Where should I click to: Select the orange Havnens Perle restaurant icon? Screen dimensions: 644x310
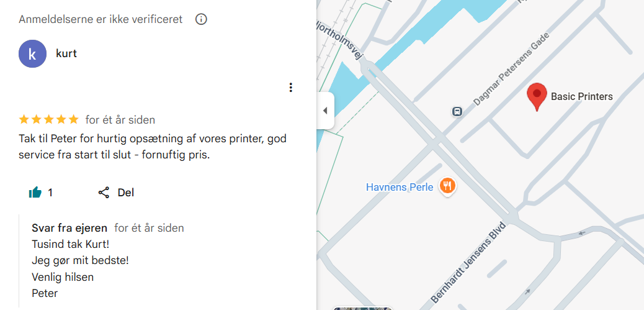coord(447,186)
